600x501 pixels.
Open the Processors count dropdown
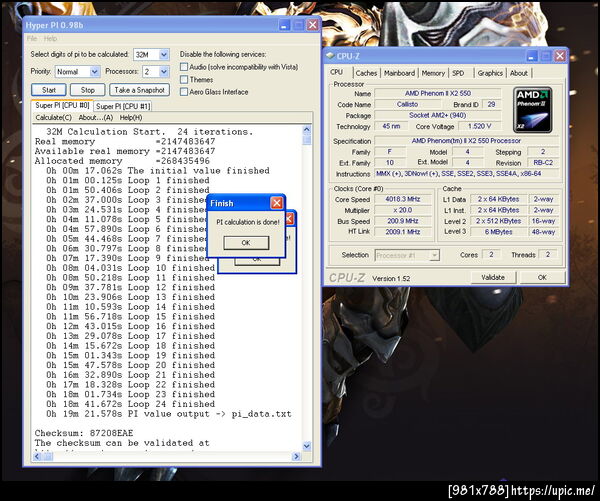164,72
